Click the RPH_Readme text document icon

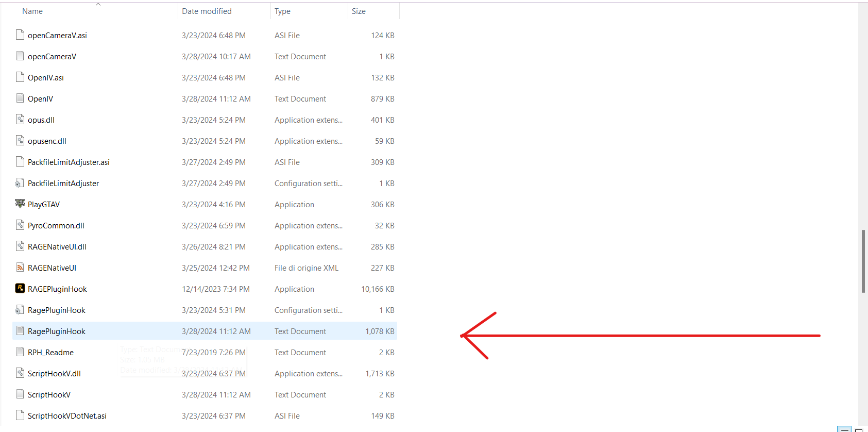(20, 352)
